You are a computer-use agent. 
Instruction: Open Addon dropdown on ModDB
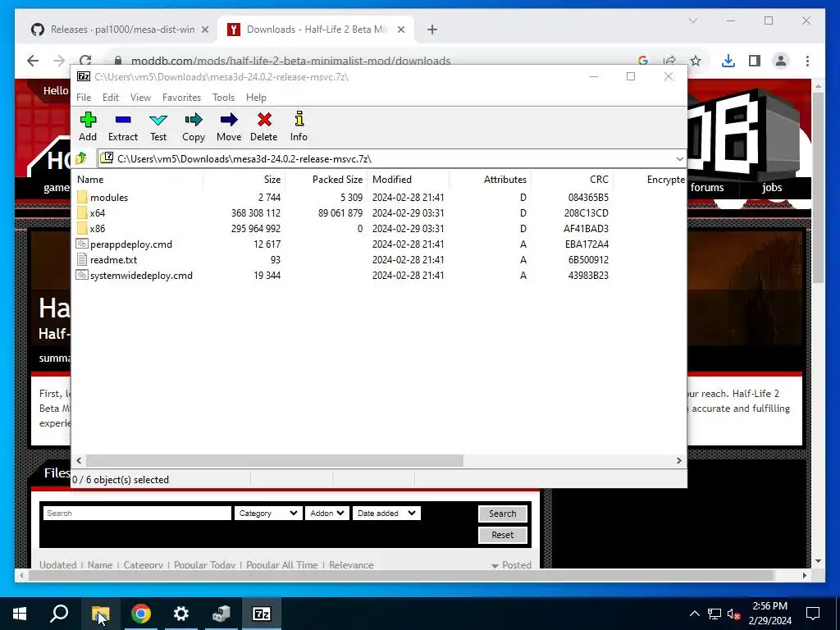click(326, 514)
